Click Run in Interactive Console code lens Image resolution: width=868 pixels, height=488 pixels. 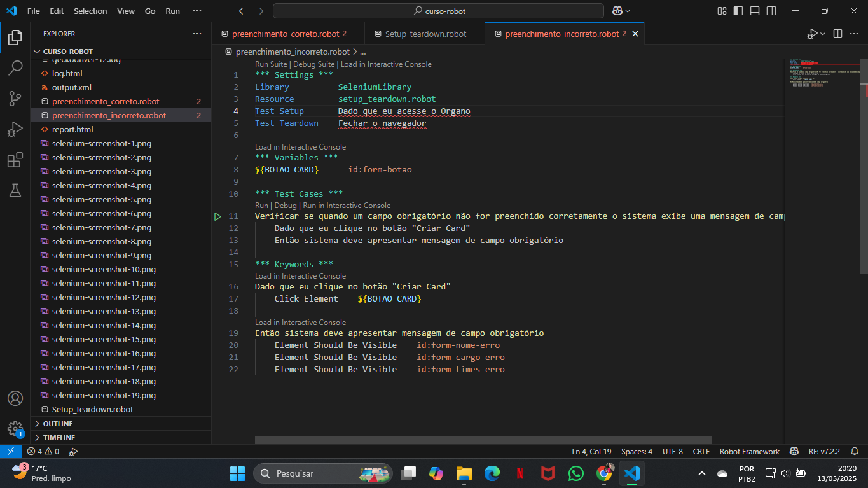pos(347,206)
